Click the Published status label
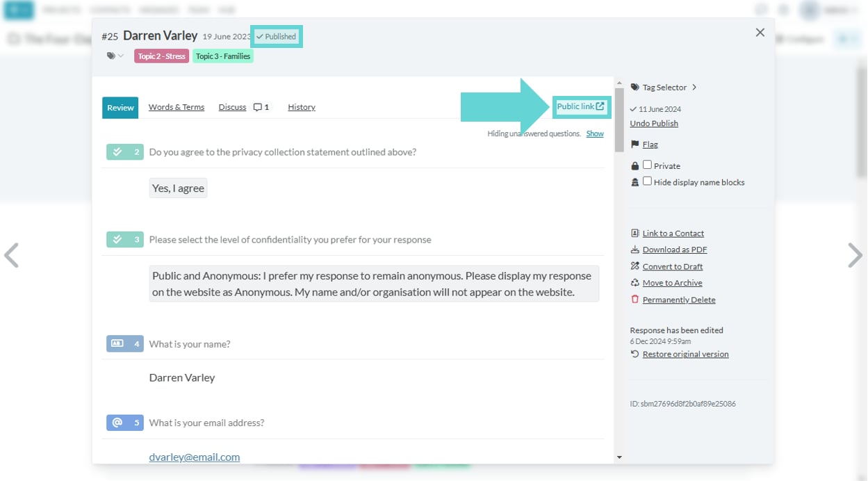868x481 pixels. coord(277,37)
